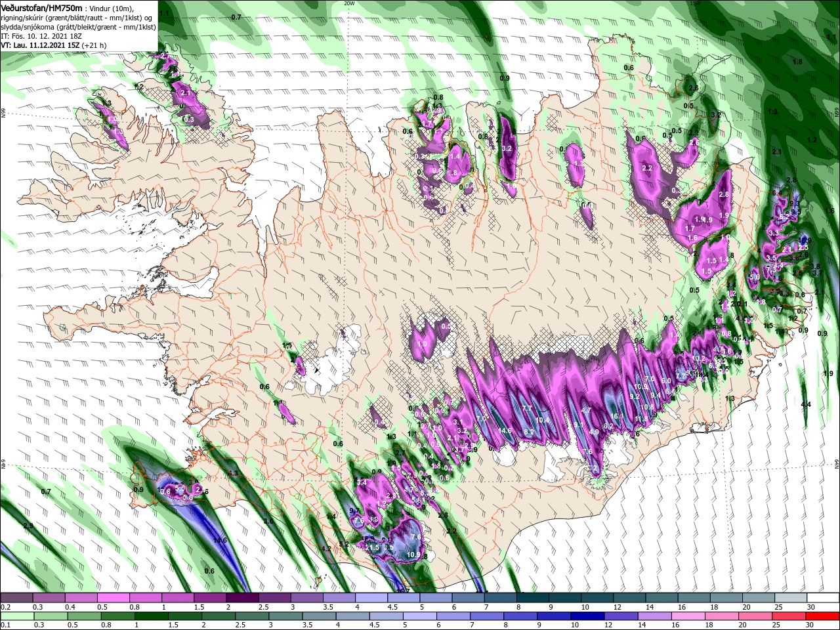Viewport: 840px width, 630px height.
Task: Click the 'IT: Fös. 10. 12. 2021 18Z' line
Action: pyautogui.click(x=42, y=36)
